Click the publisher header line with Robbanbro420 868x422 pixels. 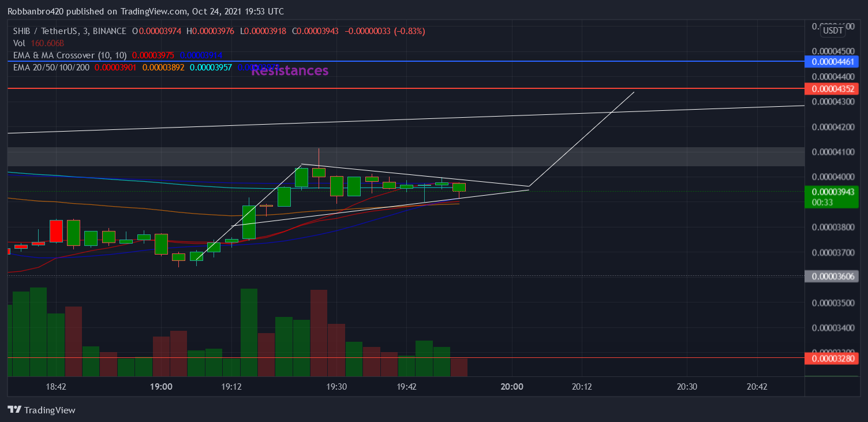pos(145,12)
